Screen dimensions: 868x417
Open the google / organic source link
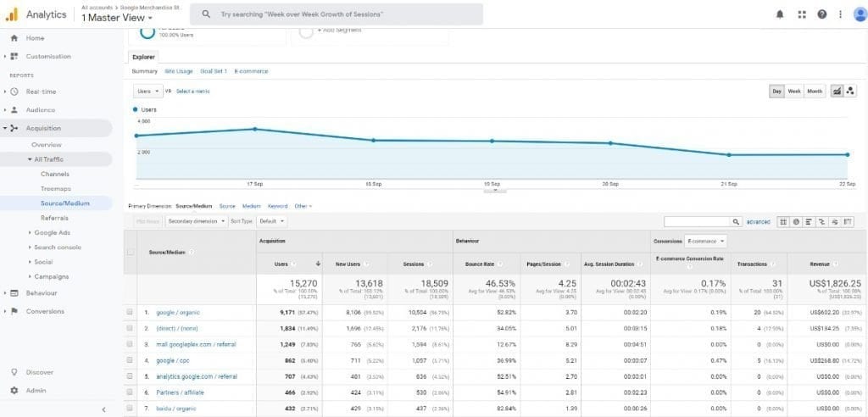[x=178, y=313]
